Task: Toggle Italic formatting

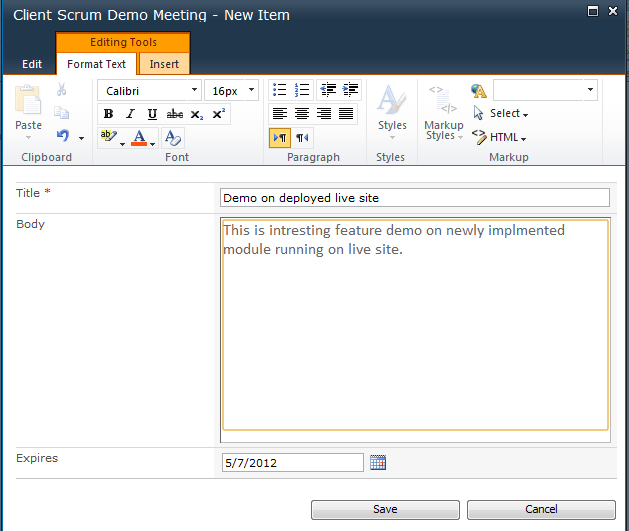Action: tap(130, 114)
